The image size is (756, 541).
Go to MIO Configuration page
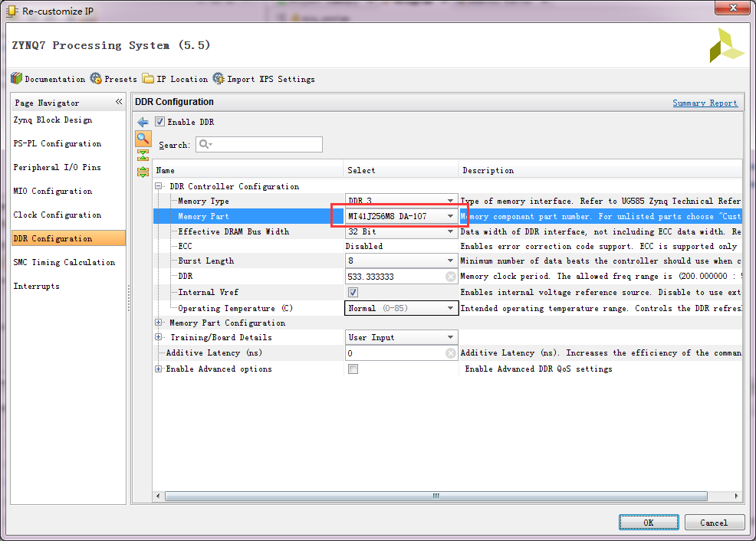53,192
